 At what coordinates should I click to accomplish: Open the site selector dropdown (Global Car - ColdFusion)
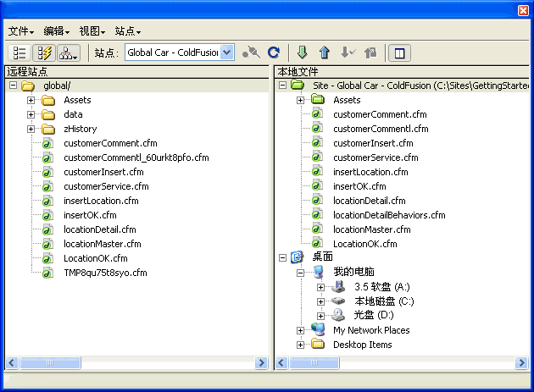pos(226,52)
